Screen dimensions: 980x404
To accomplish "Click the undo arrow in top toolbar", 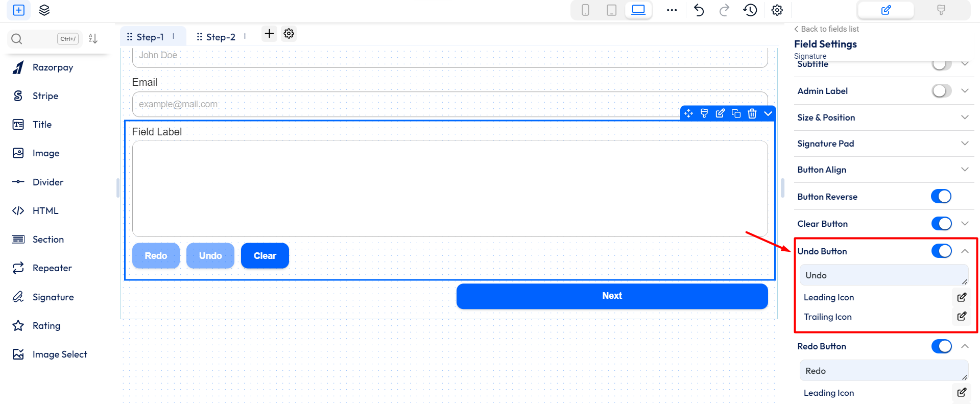I will 699,10.
